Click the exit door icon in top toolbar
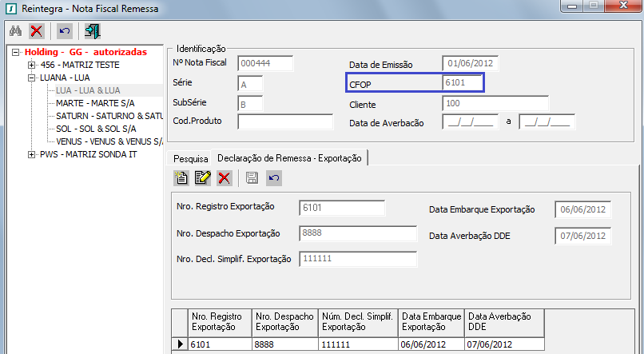 pyautogui.click(x=93, y=31)
